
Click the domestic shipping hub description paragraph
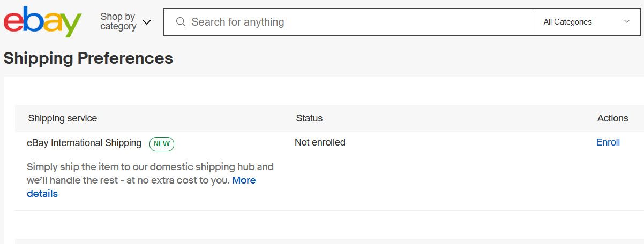point(150,180)
